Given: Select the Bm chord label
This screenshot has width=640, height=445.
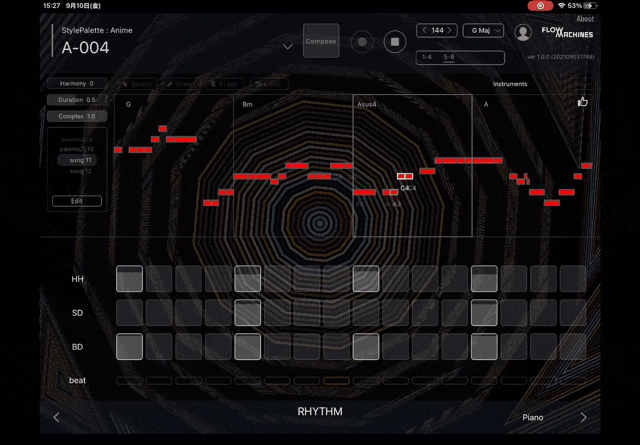Looking at the screenshot, I should tap(247, 105).
